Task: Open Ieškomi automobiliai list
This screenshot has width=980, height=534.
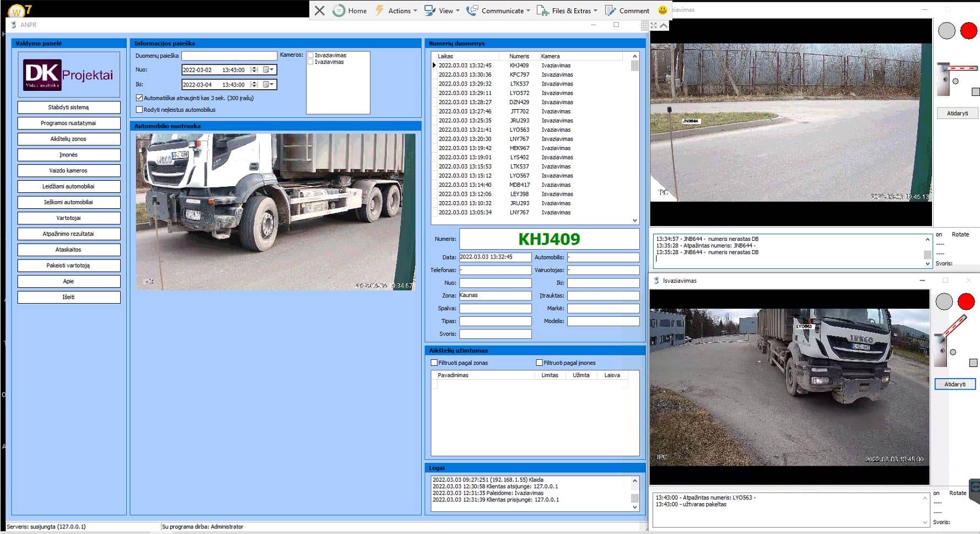Action: tap(69, 202)
